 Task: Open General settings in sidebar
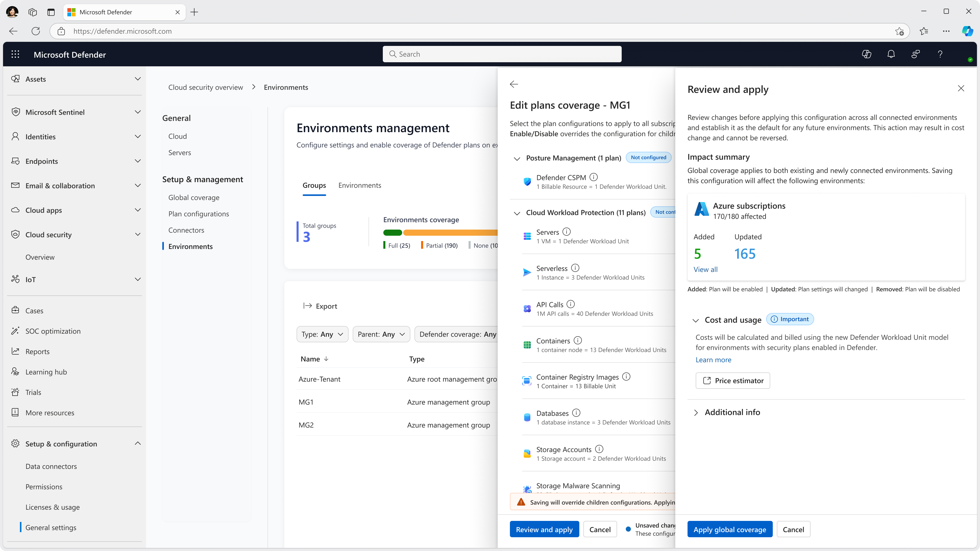(51, 528)
